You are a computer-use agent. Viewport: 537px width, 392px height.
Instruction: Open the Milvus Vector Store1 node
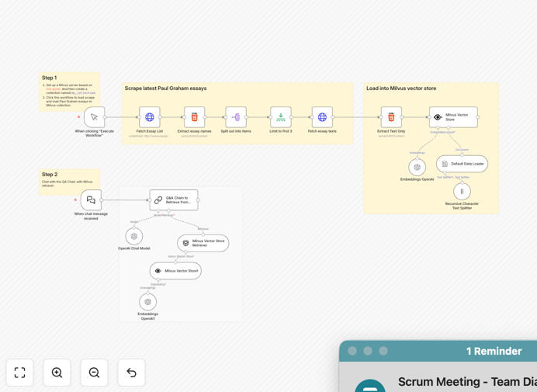click(x=175, y=271)
